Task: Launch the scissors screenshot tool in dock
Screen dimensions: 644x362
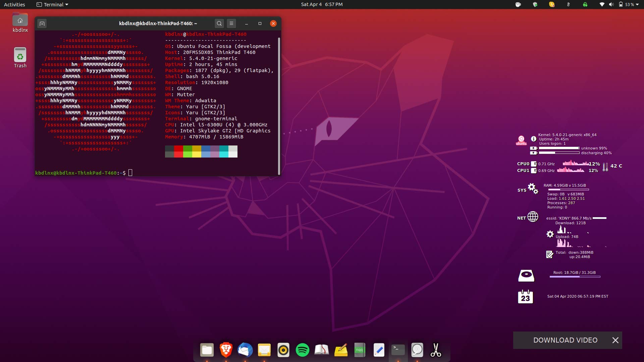Action: click(436, 350)
